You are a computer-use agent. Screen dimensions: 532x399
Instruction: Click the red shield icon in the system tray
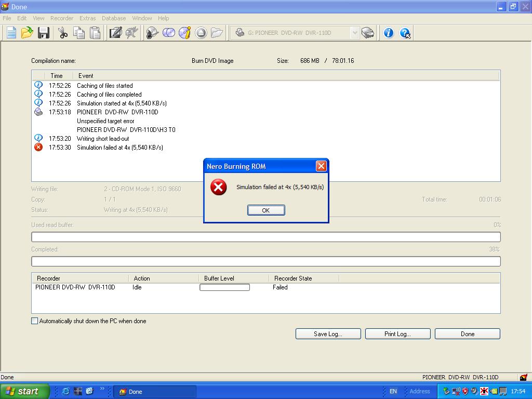[x=465, y=391]
